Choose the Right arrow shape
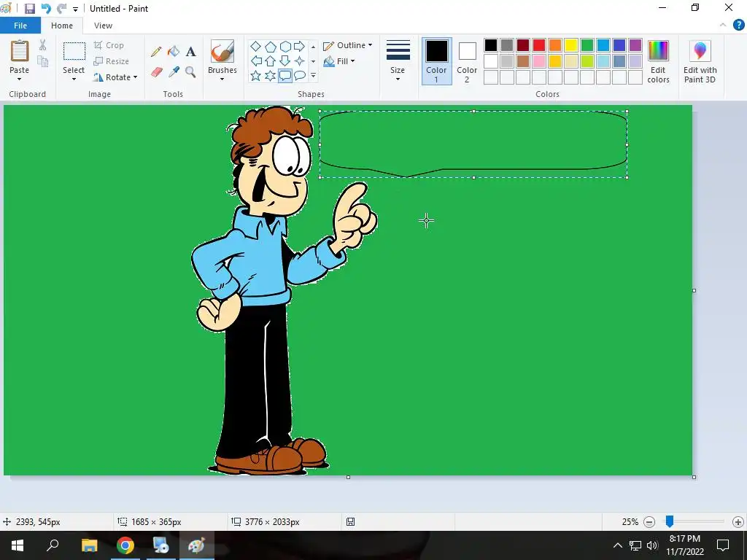 [299, 46]
